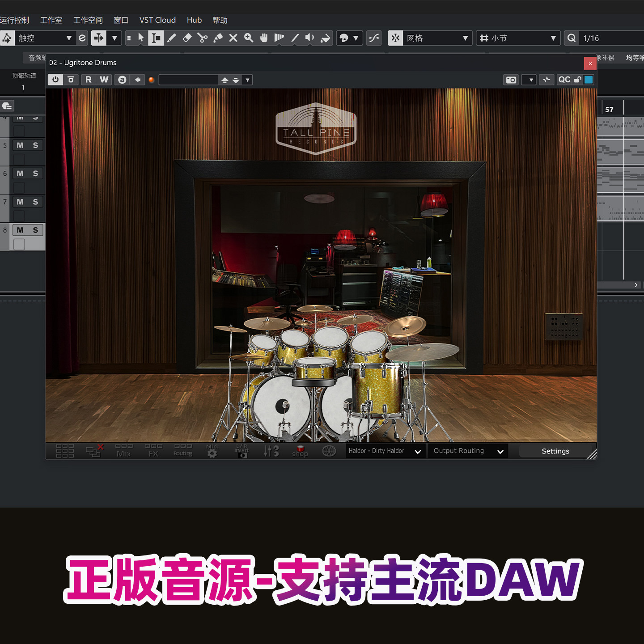The image size is (644, 644).
Task: Click the mixer faders icon in plugin
Action: (271, 451)
